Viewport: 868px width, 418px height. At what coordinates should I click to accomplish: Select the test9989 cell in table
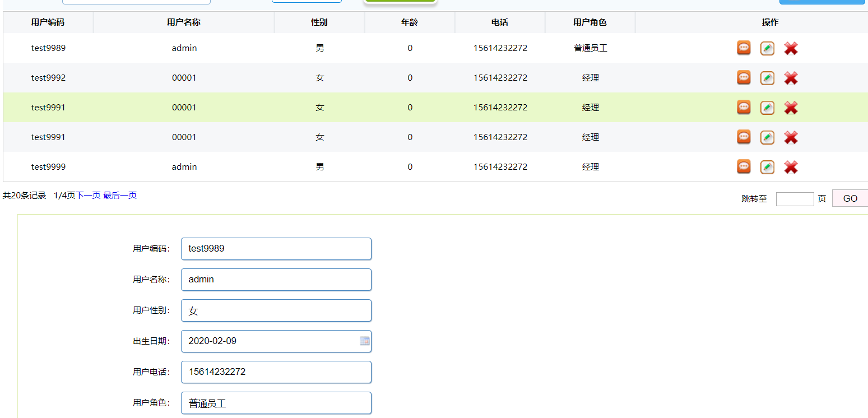pyautogui.click(x=48, y=48)
